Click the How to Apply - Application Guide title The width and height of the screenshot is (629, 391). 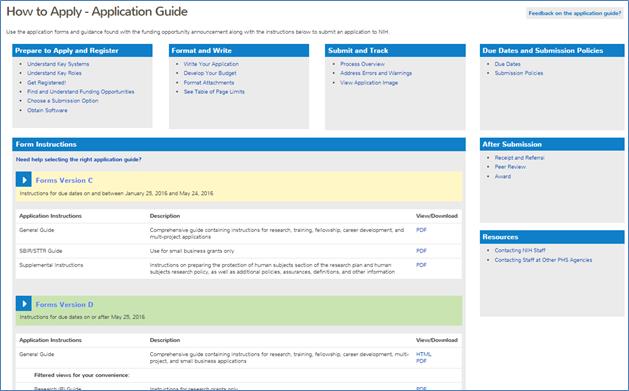[97, 12]
